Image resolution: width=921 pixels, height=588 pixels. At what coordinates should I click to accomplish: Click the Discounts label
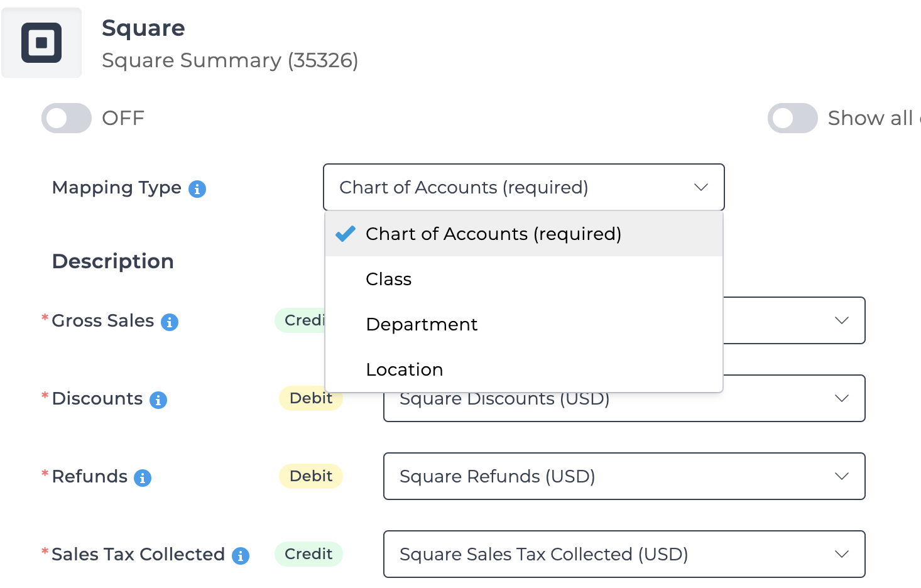click(x=97, y=398)
